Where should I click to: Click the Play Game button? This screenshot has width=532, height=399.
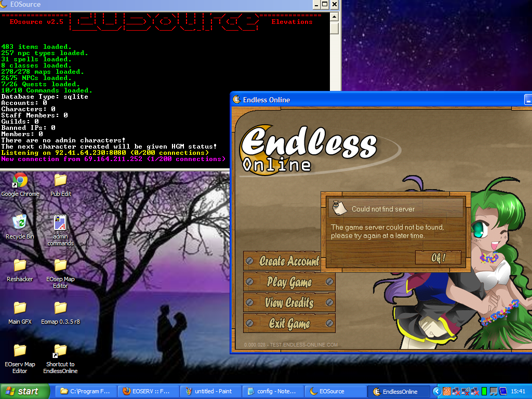[289, 282]
